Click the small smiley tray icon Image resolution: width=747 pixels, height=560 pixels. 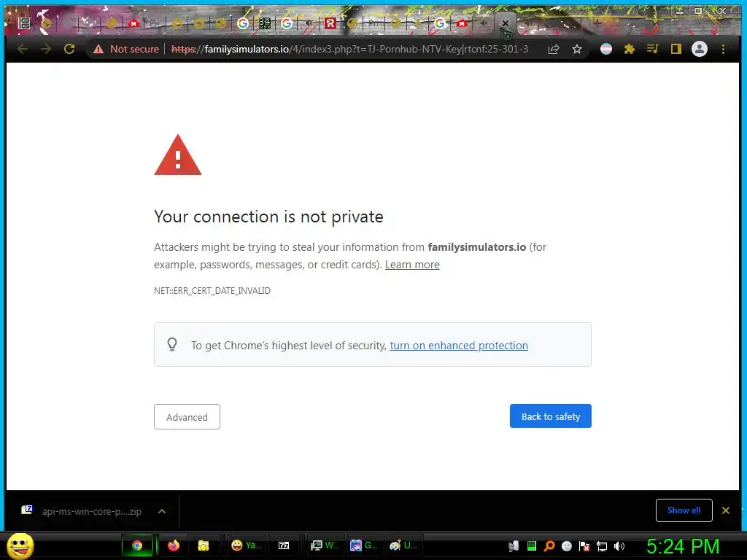coord(566,546)
